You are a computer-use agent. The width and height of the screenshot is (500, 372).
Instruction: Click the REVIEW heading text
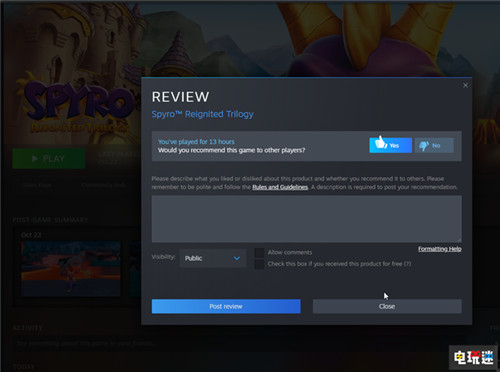180,97
